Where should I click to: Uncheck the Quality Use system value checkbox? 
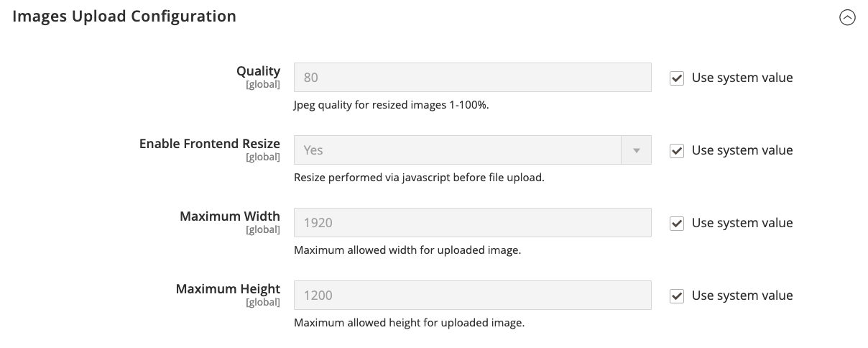[676, 78]
